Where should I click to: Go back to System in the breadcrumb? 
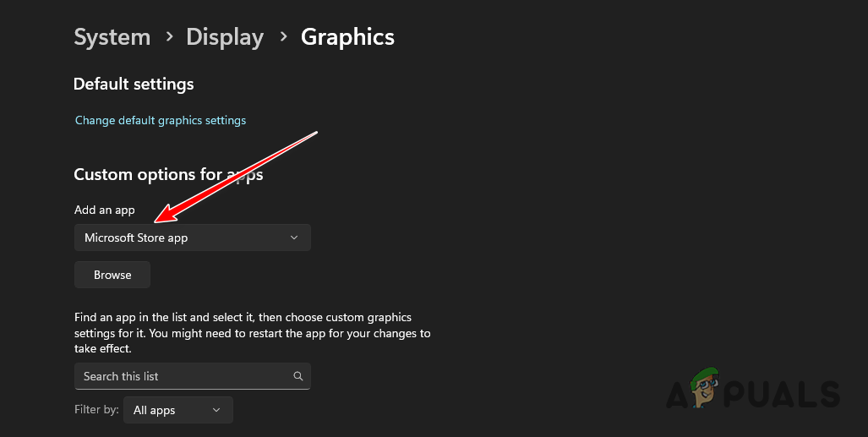point(112,37)
